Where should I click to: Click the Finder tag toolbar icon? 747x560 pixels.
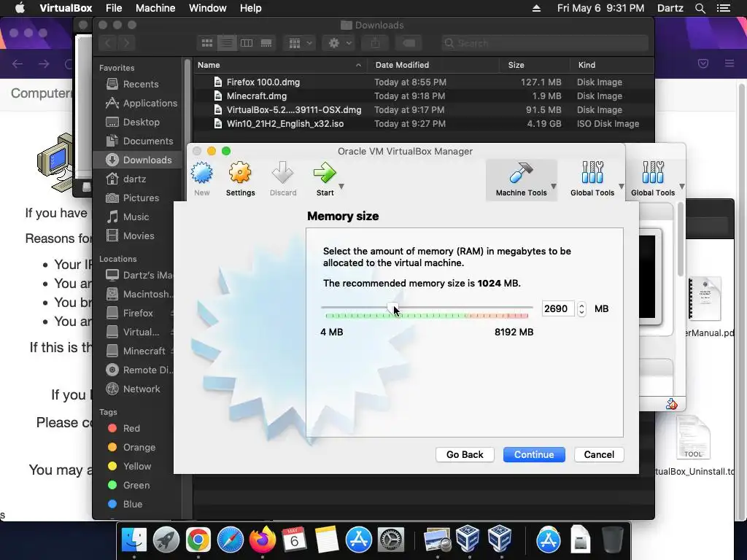(409, 43)
